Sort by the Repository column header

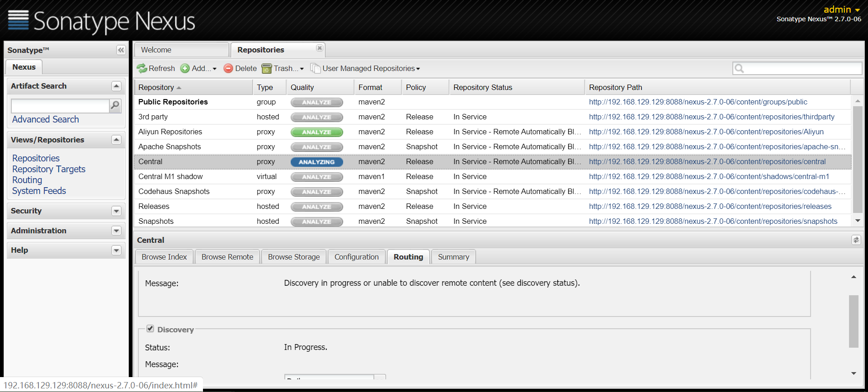pyautogui.click(x=193, y=87)
